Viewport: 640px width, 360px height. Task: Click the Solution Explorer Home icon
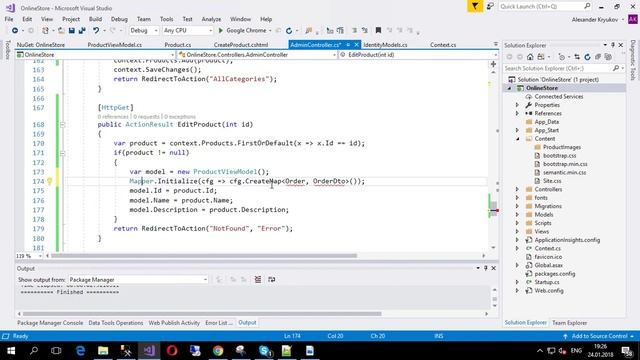(530, 57)
